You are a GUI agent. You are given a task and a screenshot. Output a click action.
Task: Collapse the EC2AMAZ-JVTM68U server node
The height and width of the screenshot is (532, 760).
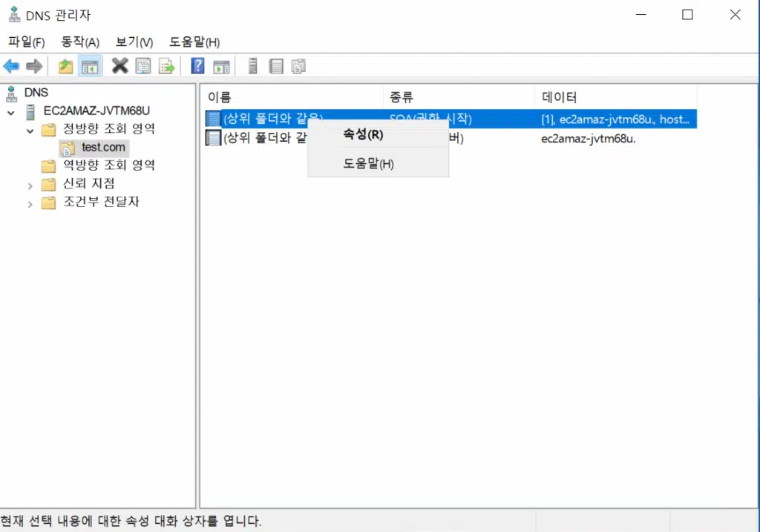tap(11, 112)
